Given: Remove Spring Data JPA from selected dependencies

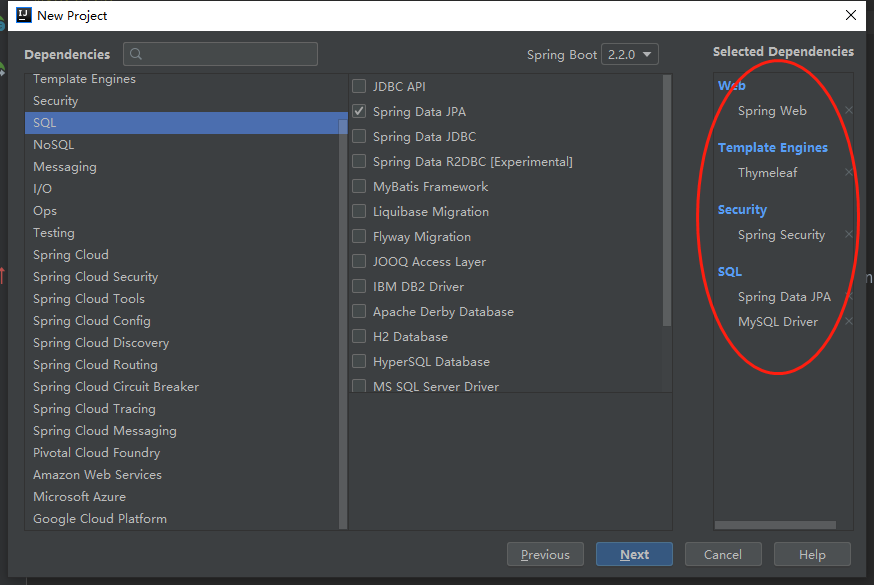Looking at the screenshot, I should [x=849, y=297].
